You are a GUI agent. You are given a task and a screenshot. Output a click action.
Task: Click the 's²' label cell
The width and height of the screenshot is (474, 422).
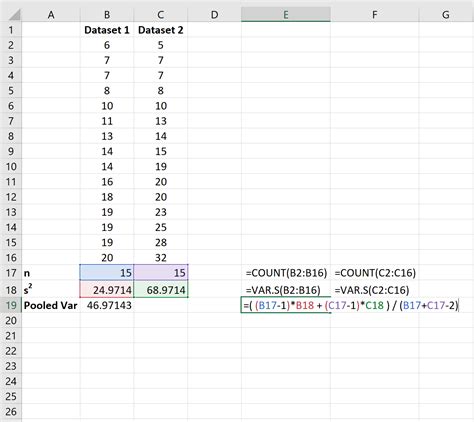pos(51,290)
